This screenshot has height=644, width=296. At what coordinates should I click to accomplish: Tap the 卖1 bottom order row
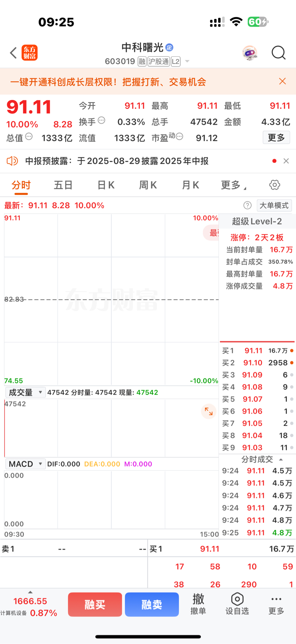(x=74, y=549)
